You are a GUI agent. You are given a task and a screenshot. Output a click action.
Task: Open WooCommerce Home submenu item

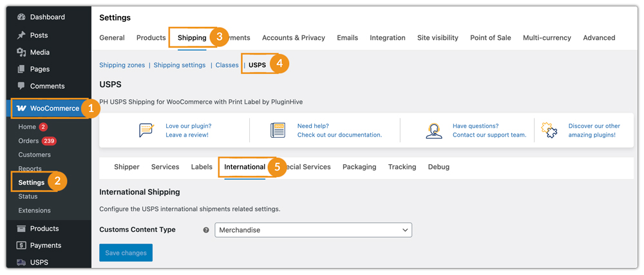coord(27,127)
